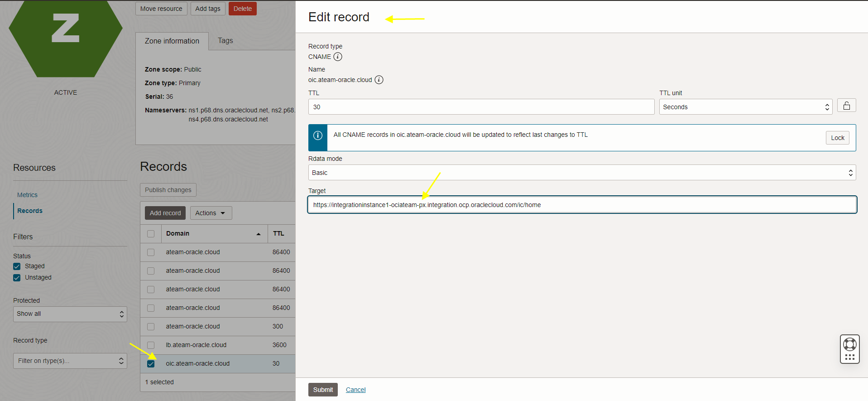The height and width of the screenshot is (401, 868).
Task: Click into the TTL value field
Action: pyautogui.click(x=481, y=107)
